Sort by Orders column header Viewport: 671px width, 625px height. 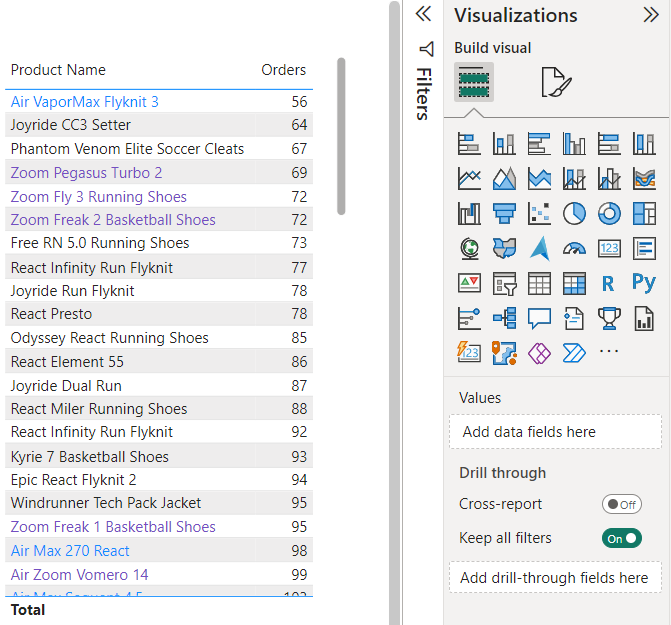(x=283, y=70)
